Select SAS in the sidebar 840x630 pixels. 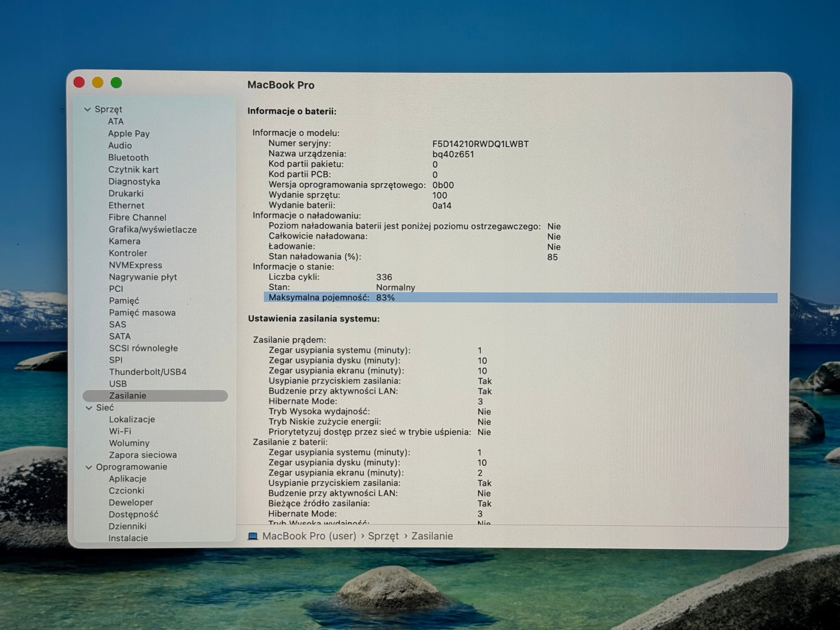point(118,325)
